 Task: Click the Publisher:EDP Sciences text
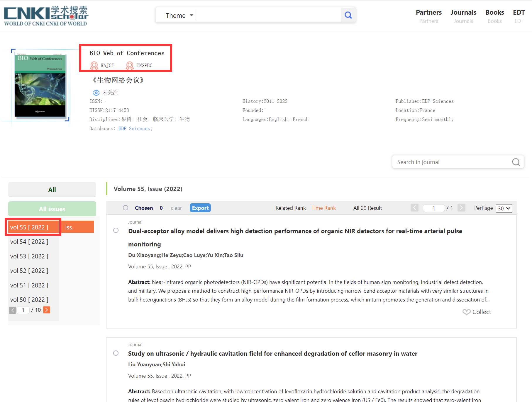click(424, 101)
